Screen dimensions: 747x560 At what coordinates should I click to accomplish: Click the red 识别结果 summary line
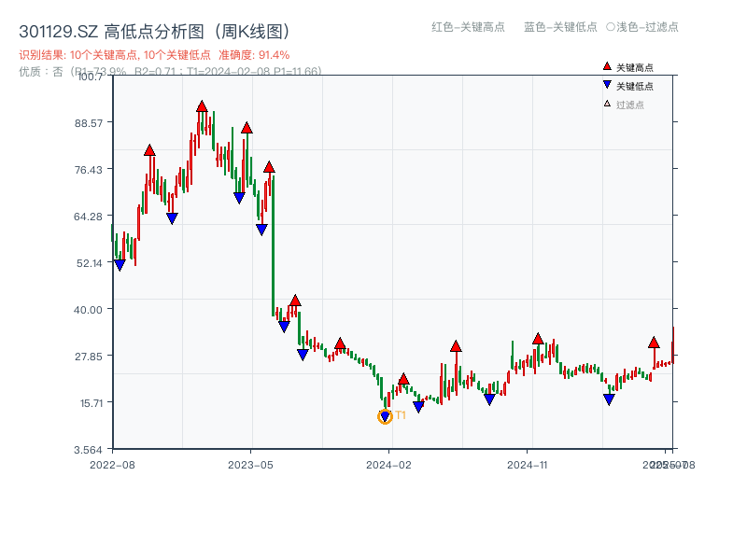[154, 55]
